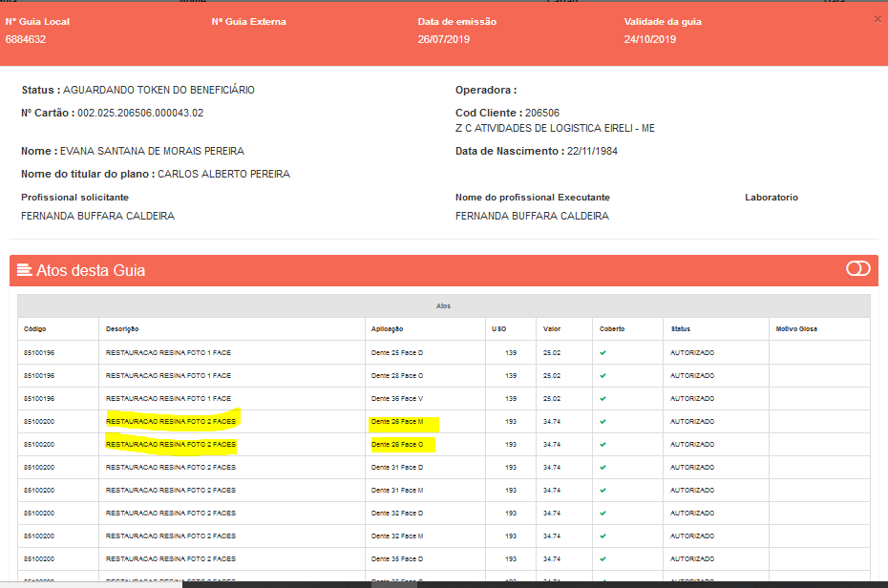888x588 pixels.
Task: Click the Valor column header
Action: (x=553, y=329)
